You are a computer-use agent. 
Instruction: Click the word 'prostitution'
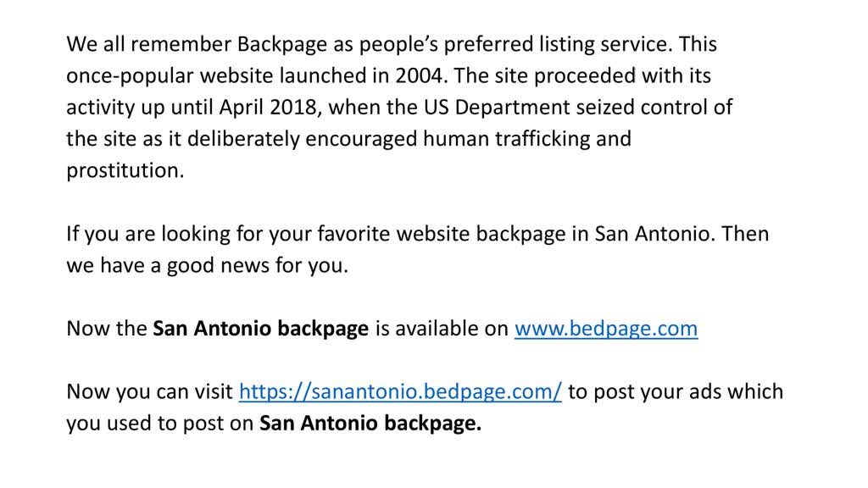point(124,170)
